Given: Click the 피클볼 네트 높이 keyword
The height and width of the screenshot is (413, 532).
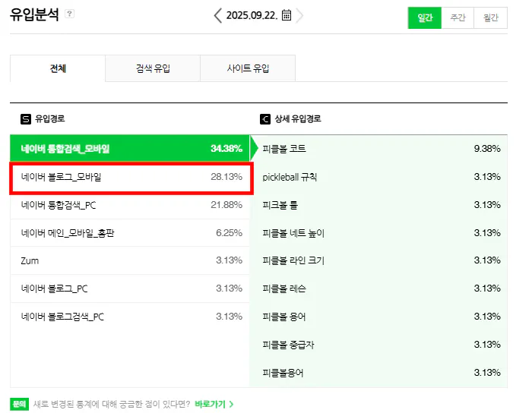Looking at the screenshot, I should pos(293,233).
